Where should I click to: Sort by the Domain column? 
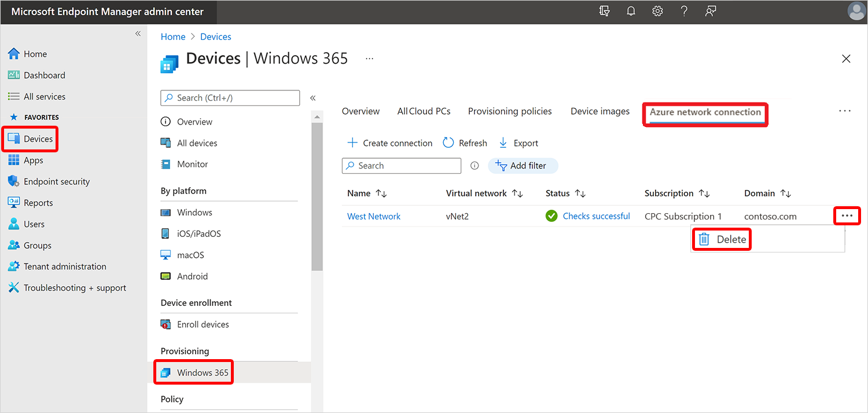pyautogui.click(x=767, y=193)
